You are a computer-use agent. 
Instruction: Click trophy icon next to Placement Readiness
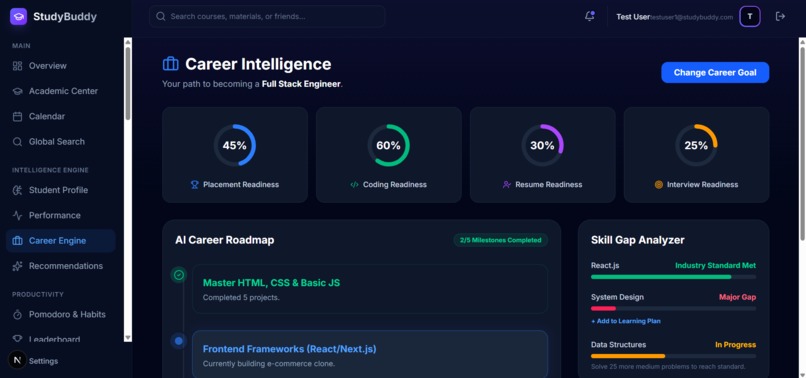click(194, 185)
